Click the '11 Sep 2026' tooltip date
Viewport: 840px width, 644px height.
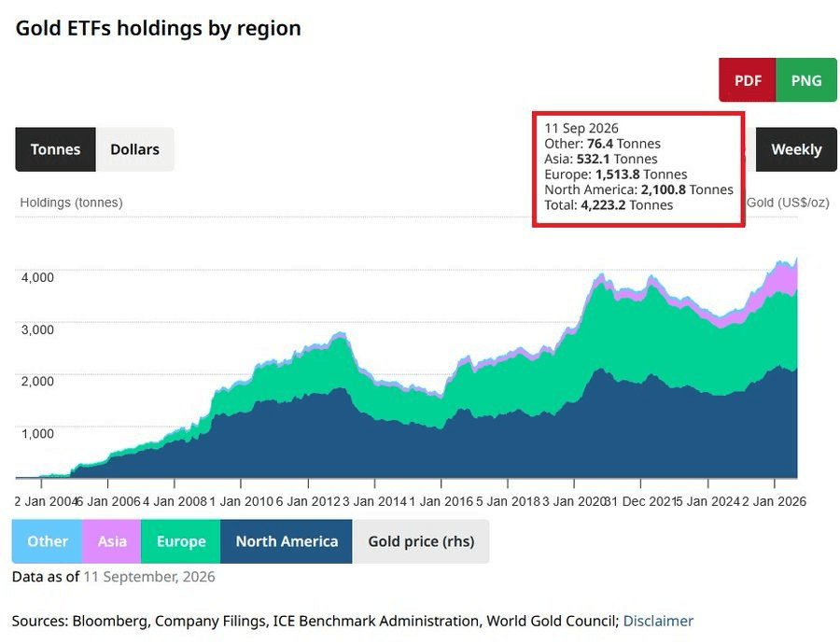tap(581, 128)
